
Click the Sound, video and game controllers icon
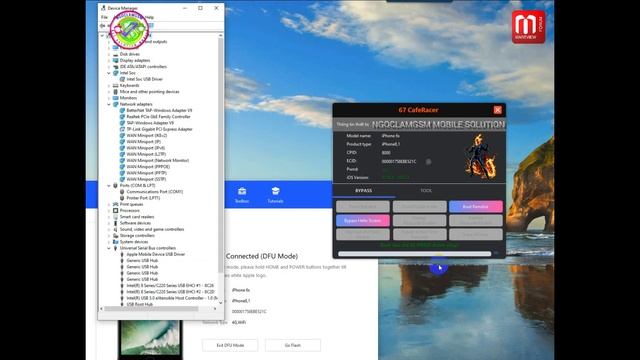pyautogui.click(x=116, y=229)
